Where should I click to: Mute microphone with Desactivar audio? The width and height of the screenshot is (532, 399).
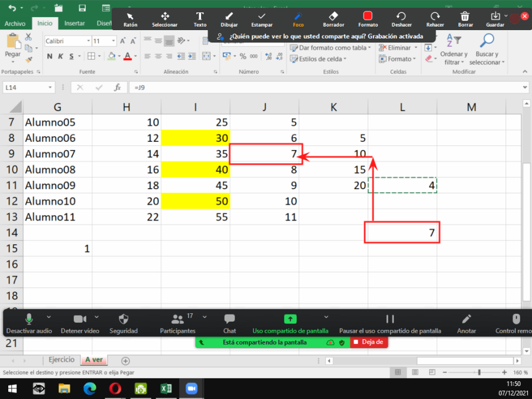click(29, 323)
